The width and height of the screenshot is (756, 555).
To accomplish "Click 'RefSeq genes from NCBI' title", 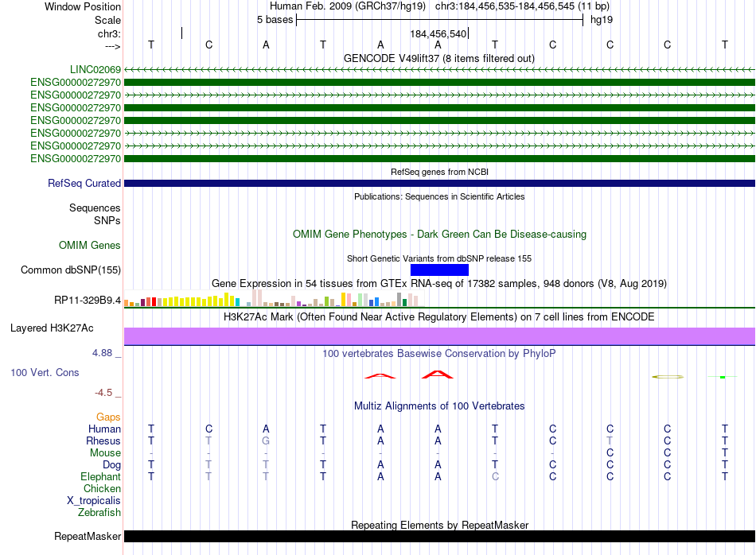I will point(440,172).
